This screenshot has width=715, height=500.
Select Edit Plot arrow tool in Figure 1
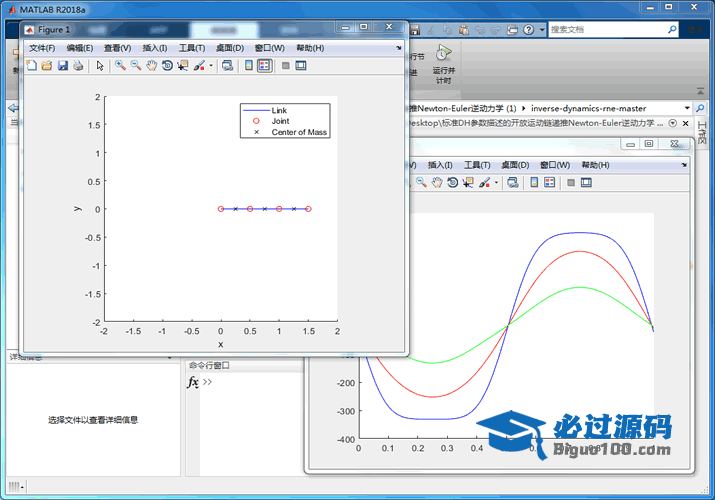[x=100, y=66]
